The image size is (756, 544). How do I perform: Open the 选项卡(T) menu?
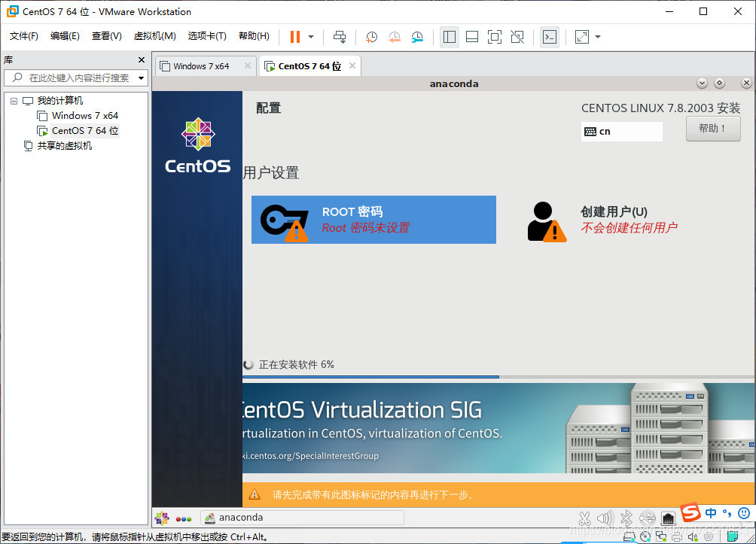[207, 36]
